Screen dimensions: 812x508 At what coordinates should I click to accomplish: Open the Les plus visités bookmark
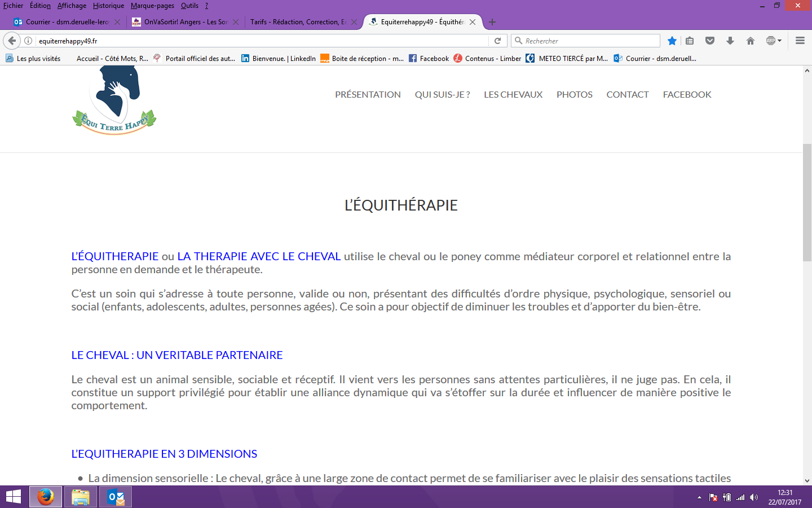pos(33,58)
